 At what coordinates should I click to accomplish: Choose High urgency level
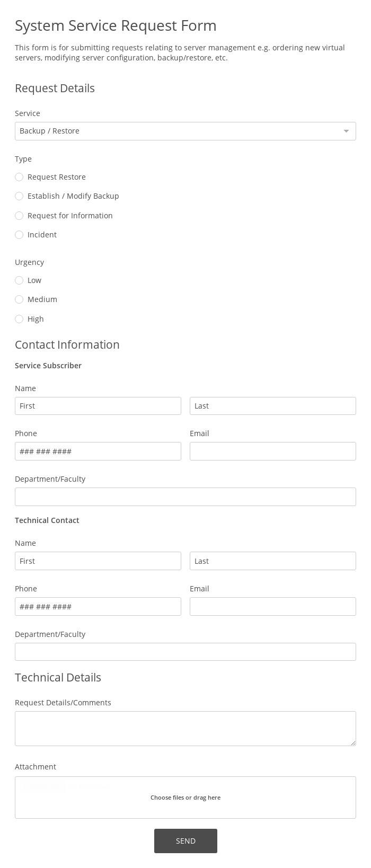(19, 319)
